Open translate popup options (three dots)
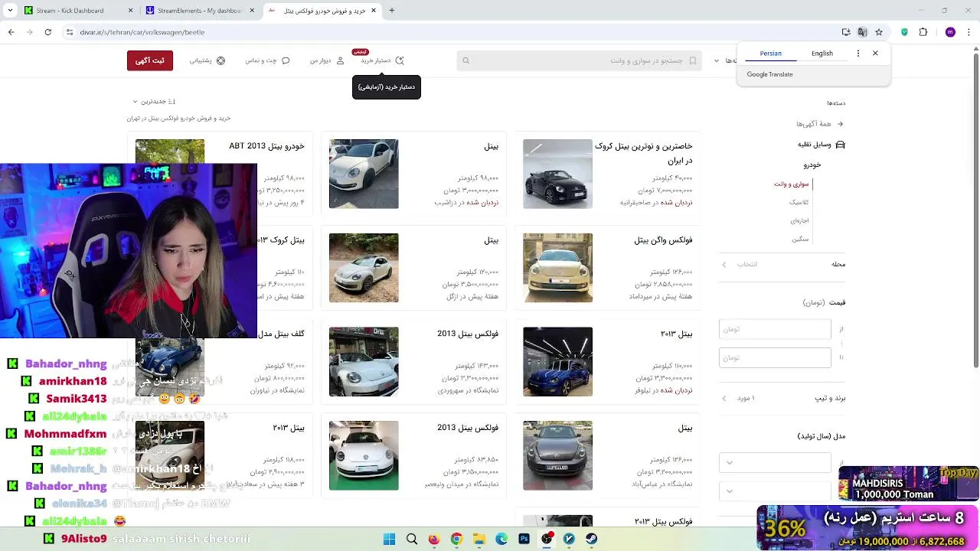 858,54
